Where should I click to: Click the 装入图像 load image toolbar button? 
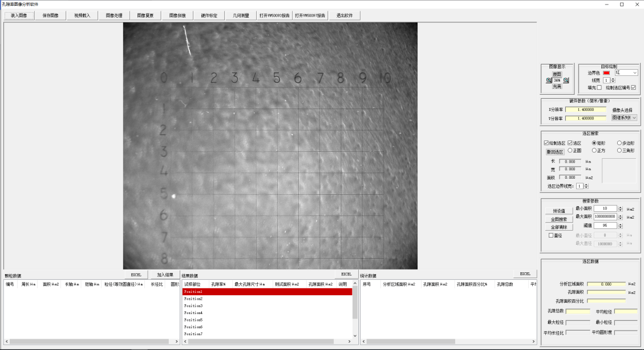pos(19,15)
